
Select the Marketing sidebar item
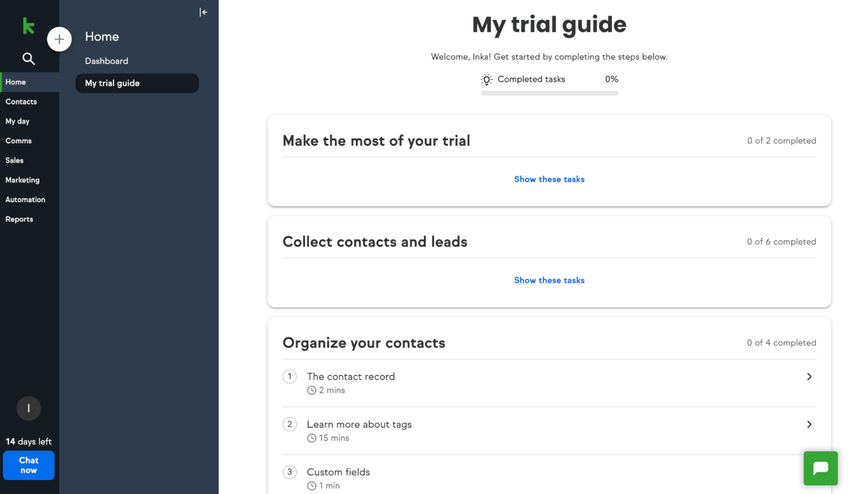coord(22,180)
